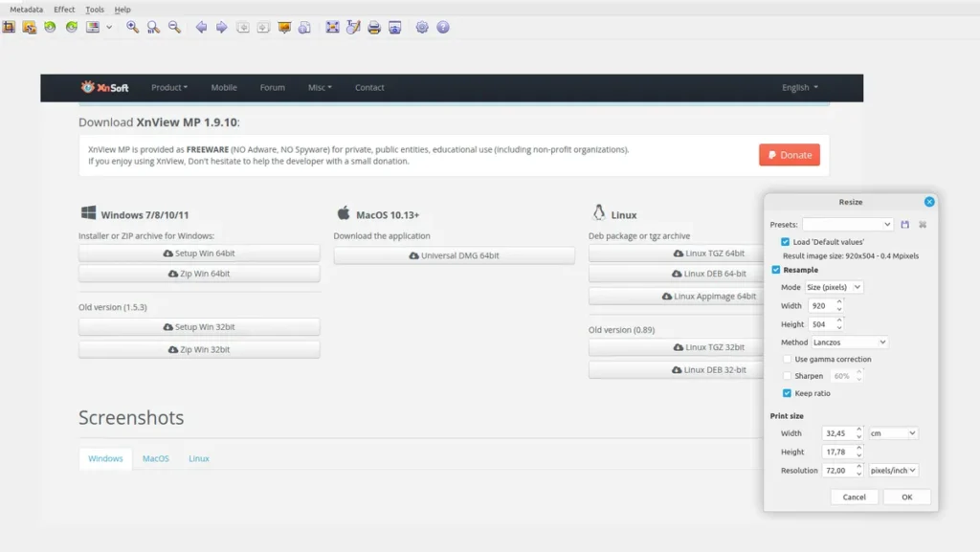Toggle Load 'Default values' checkbox
Image resolution: width=980 pixels, height=552 pixels.
click(785, 242)
